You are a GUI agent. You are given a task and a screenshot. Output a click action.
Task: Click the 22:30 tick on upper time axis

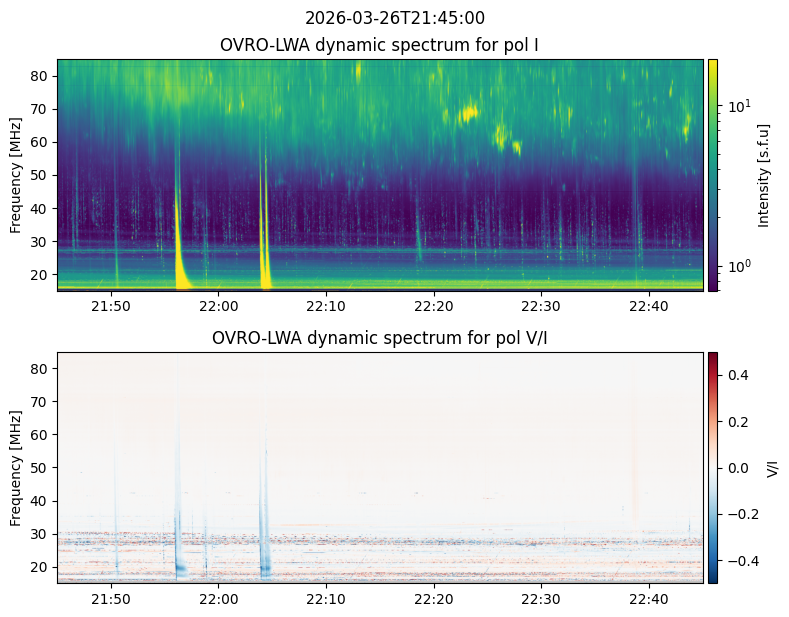pyautogui.click(x=540, y=306)
